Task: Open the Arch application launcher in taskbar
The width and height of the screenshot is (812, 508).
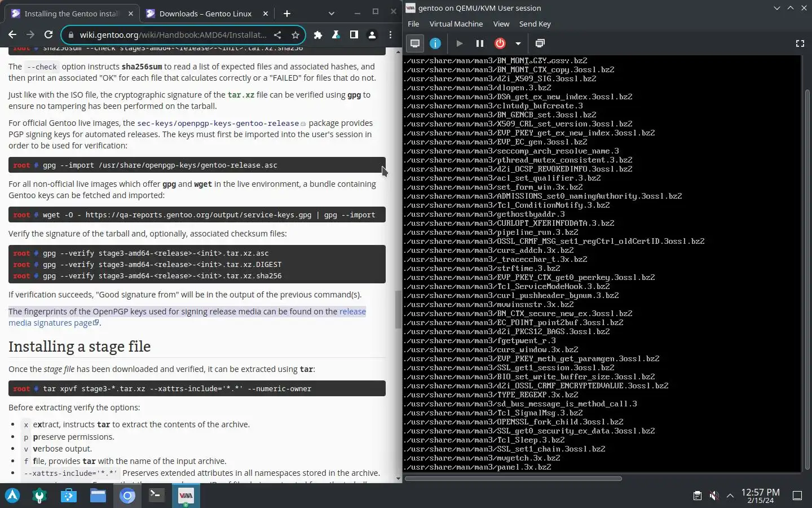Action: [x=12, y=496]
